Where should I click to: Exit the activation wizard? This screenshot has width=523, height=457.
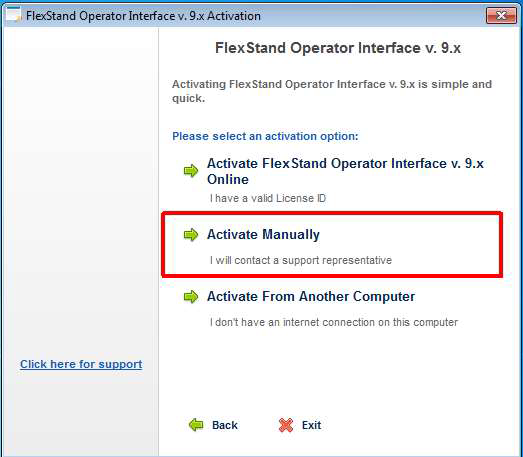click(x=312, y=425)
